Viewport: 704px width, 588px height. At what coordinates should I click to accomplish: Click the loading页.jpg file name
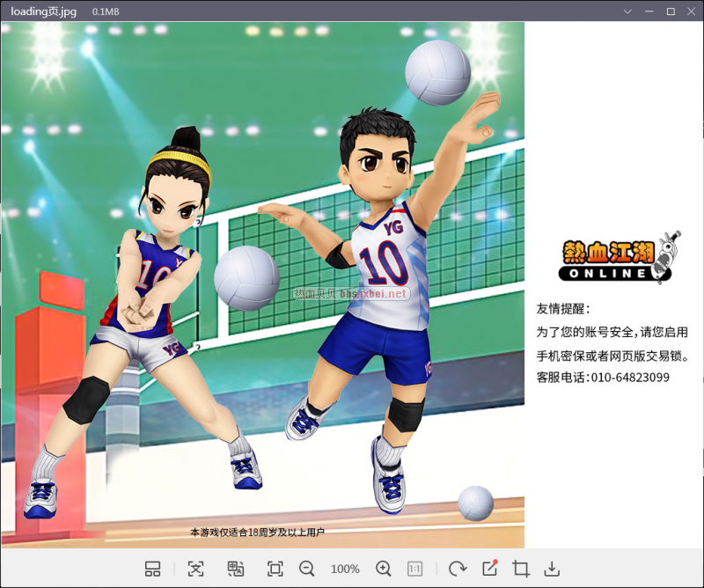(44, 11)
